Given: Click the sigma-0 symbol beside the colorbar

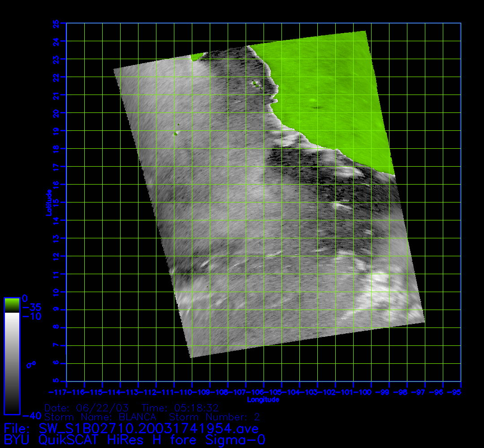Looking at the screenshot, I should [x=31, y=365].
